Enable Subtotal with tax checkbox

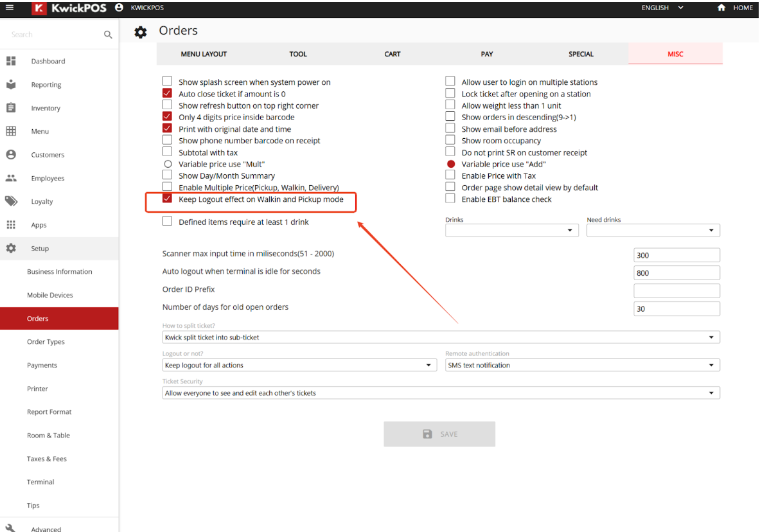[x=167, y=152]
